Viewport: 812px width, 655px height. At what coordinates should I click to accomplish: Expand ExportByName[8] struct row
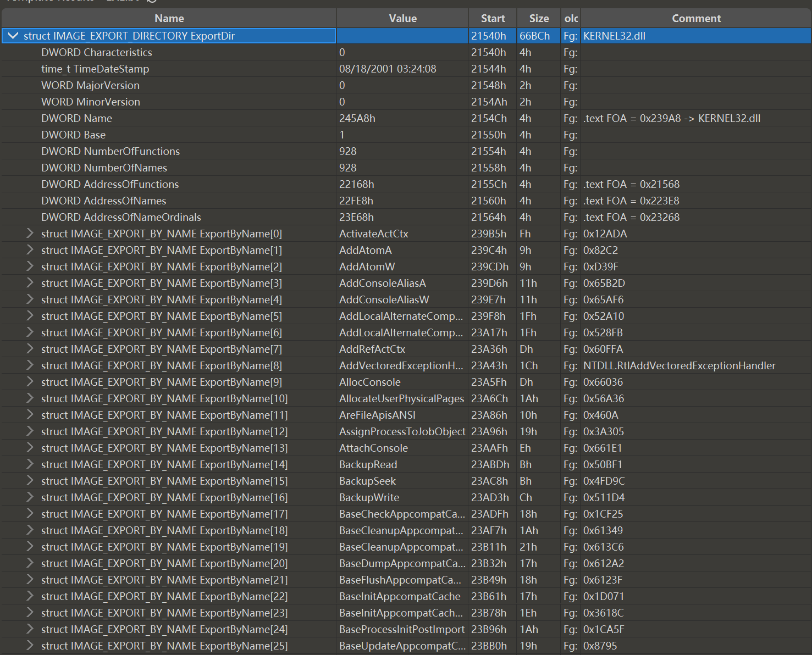[30, 365]
